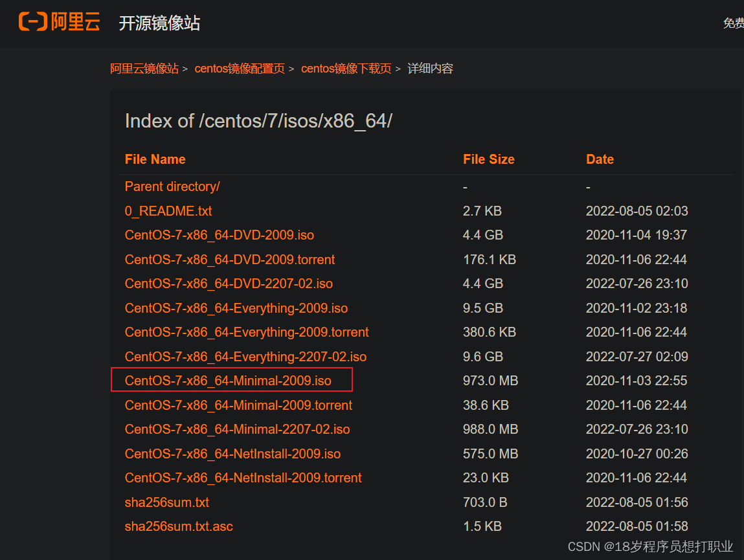Go to centos镜像配置页 breadcrumb
This screenshot has height=560, width=744.
(240, 69)
